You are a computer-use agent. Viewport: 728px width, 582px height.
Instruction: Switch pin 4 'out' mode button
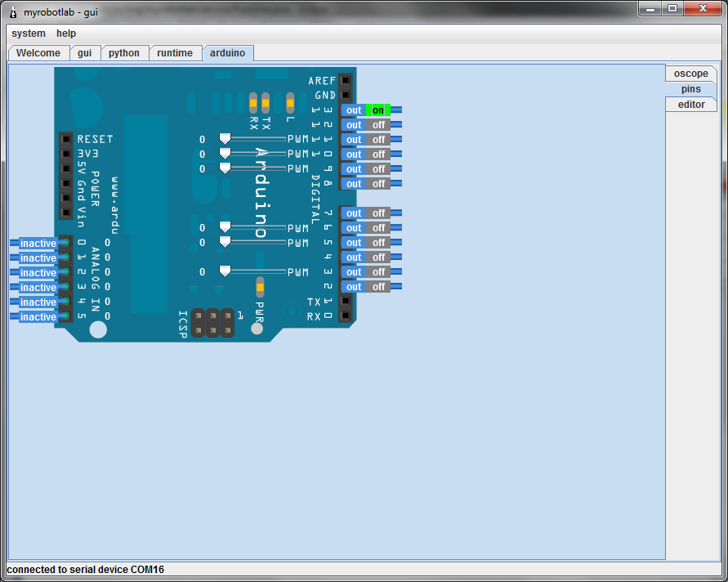coord(354,257)
